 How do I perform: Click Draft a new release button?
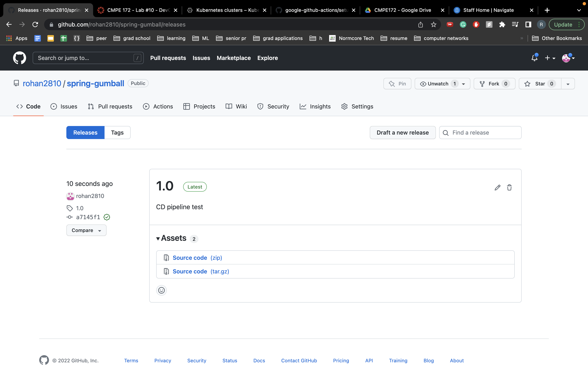point(402,133)
